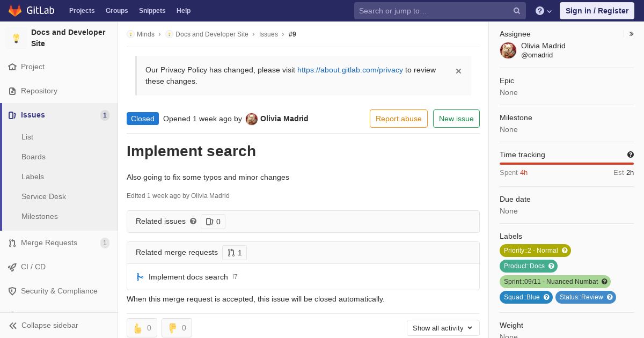Open the Show all activity dropdown
Screen dimensions: 644x338
[x=443, y=328]
